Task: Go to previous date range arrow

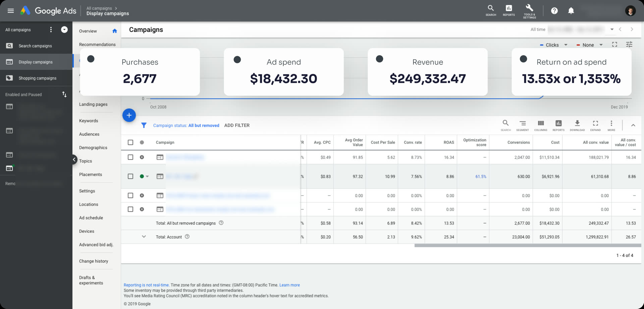Action: pos(620,29)
